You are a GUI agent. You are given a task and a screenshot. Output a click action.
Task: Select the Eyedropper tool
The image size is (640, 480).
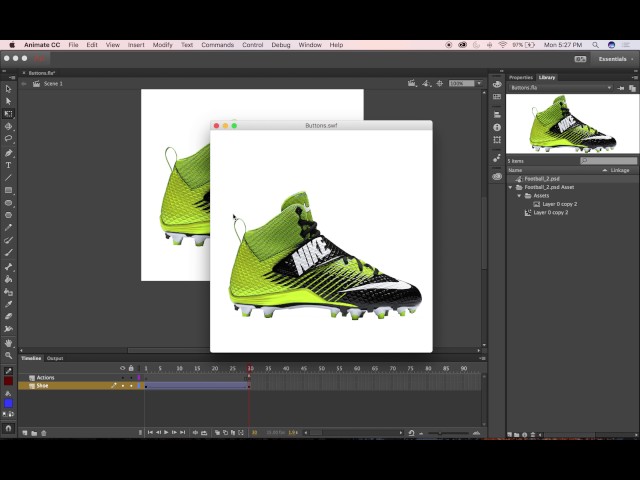pos(8,304)
